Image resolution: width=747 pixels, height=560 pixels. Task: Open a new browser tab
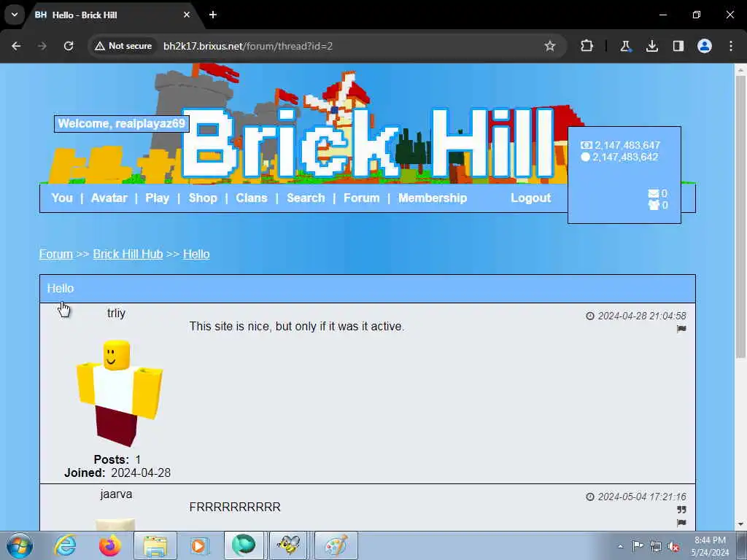pyautogui.click(x=213, y=15)
